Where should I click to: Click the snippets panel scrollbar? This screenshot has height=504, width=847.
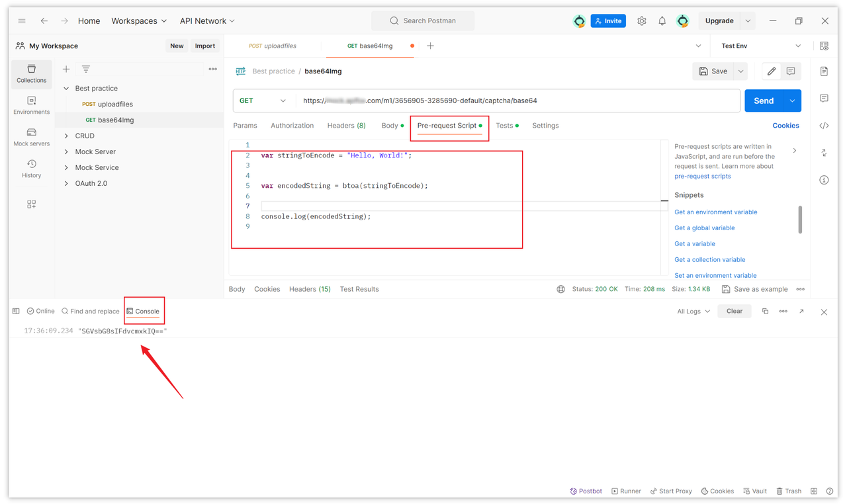(x=800, y=220)
